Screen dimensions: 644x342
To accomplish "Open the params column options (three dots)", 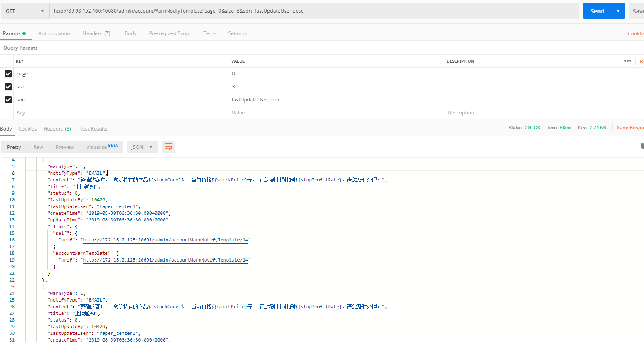I will pyautogui.click(x=628, y=61).
